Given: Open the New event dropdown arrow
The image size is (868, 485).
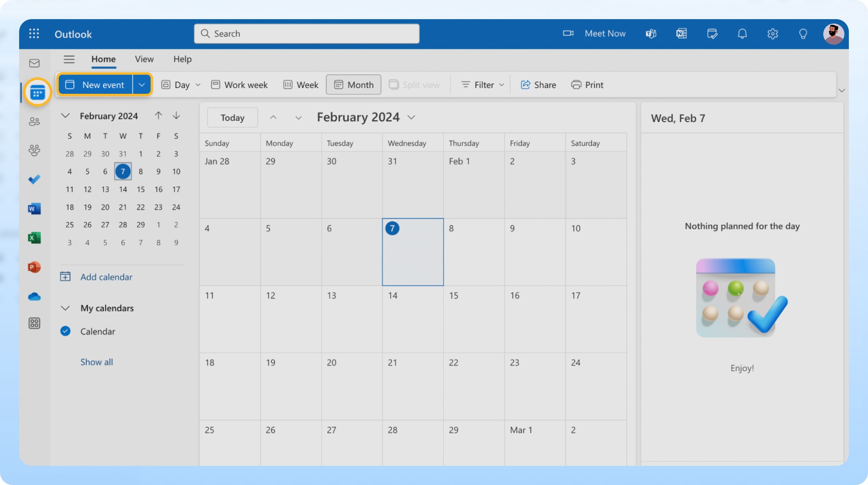Looking at the screenshot, I should [142, 85].
